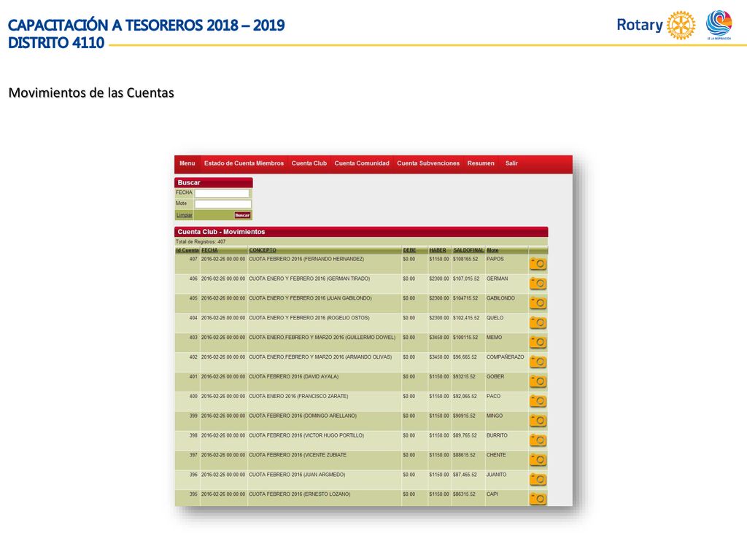This screenshot has height=560, width=747.
Task: Select concept CUOTA FEBRERO 2016 (JUAN ARGMEDO)
Action: tap(297, 475)
